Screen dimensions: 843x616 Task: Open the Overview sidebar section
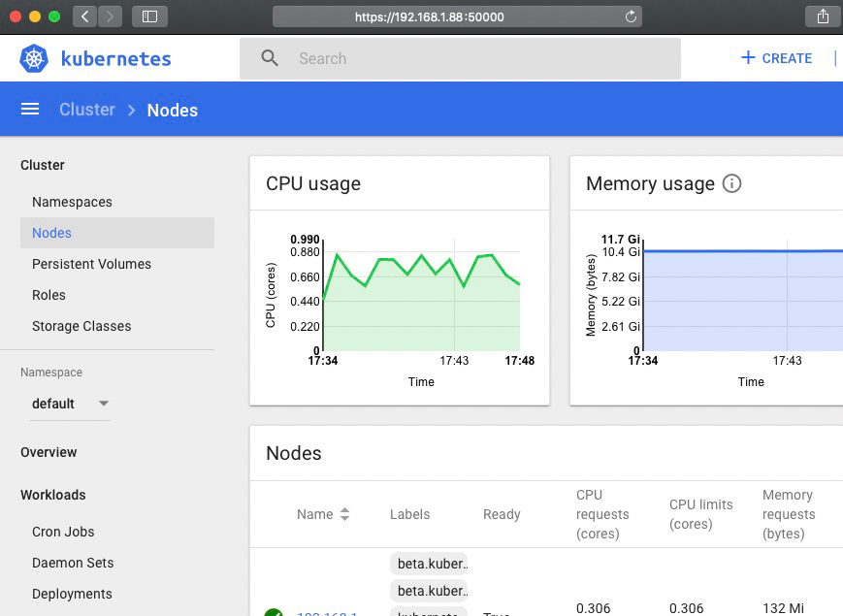(49, 453)
